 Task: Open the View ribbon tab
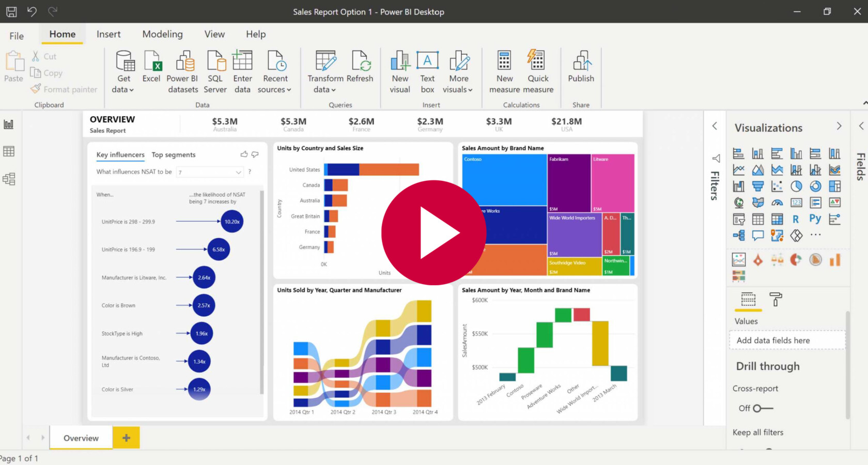point(214,34)
